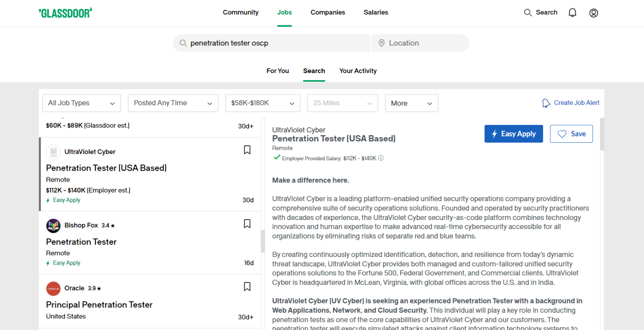
Task: Open the $58K-$180K salary filter
Action: [263, 103]
